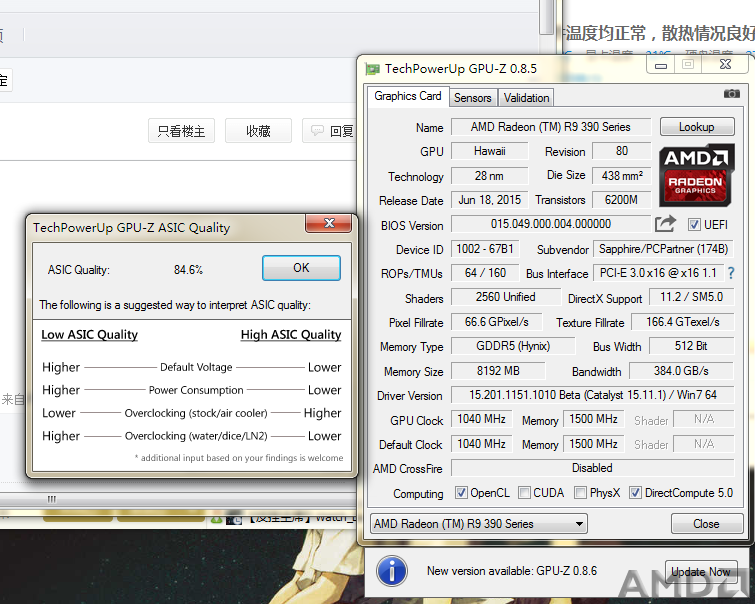Click ROPs/TMUs value 64 / 160

[485, 273]
